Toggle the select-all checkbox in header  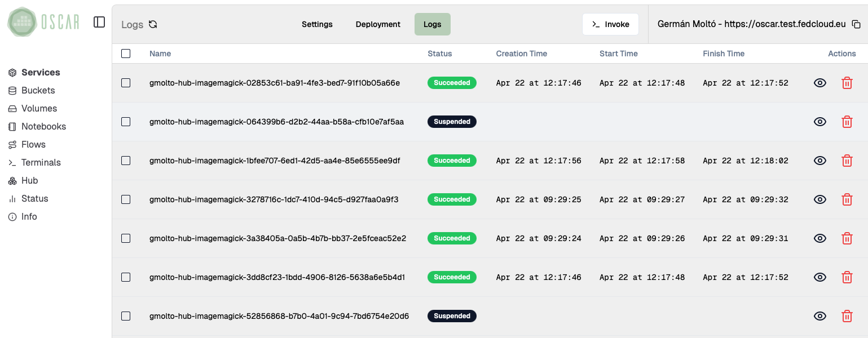pyautogui.click(x=126, y=54)
